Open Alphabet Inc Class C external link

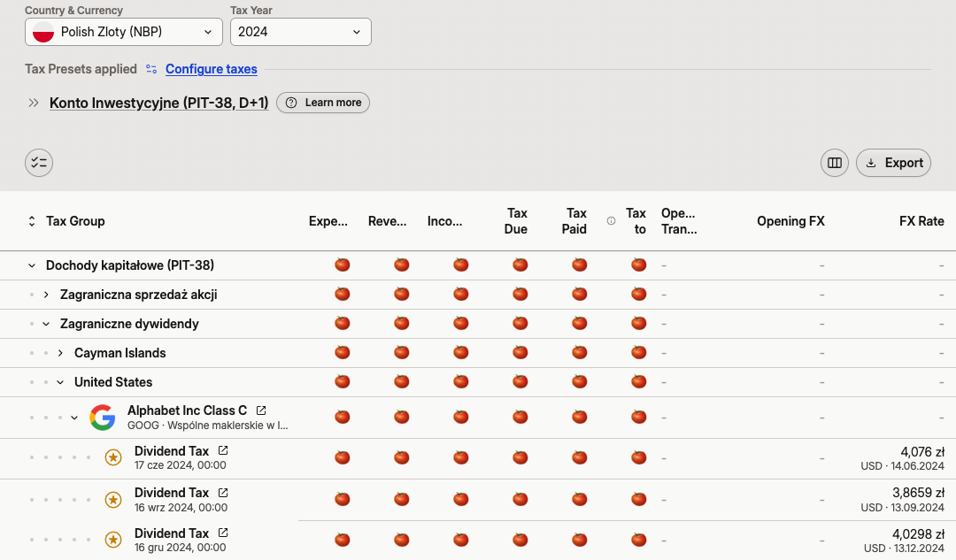tap(261, 410)
